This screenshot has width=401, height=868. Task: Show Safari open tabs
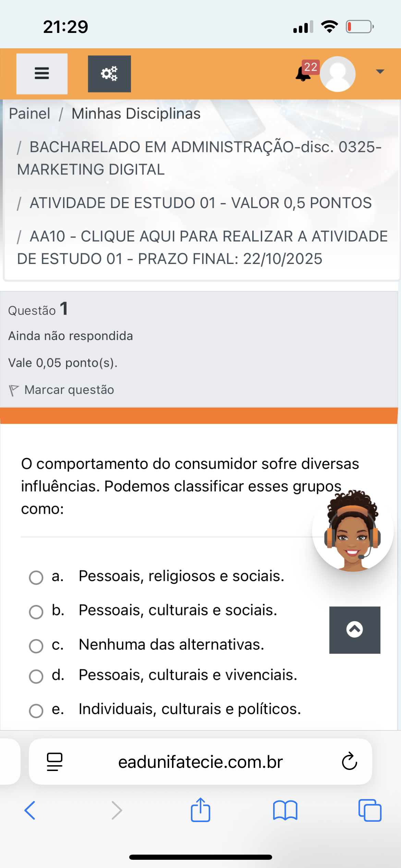(x=369, y=810)
